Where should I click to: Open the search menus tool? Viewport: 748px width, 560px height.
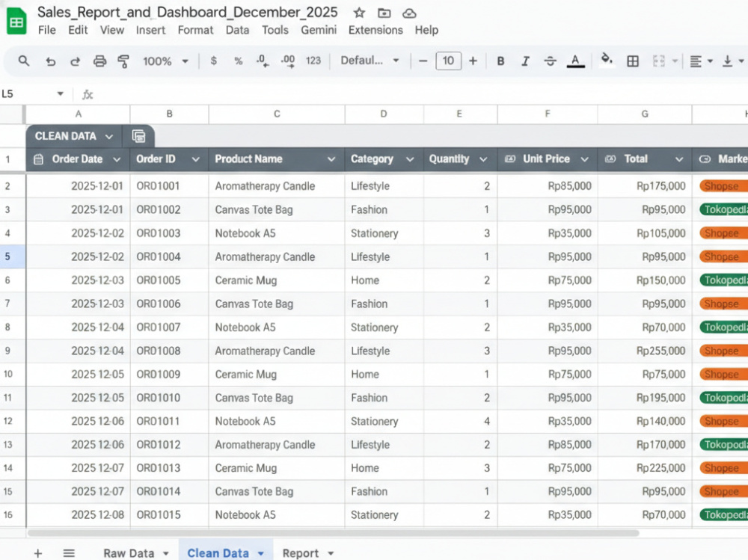23,61
